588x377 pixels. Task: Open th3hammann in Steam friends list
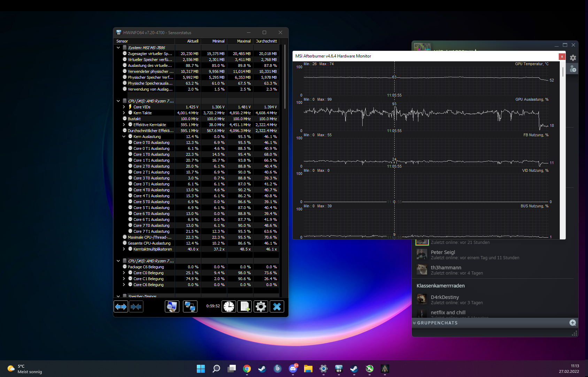point(493,270)
